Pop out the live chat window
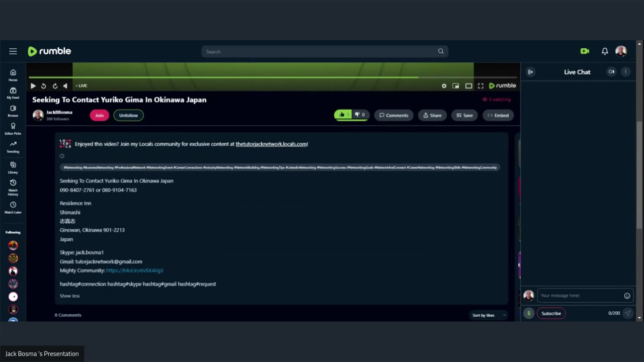The image size is (644, 362). tap(611, 72)
